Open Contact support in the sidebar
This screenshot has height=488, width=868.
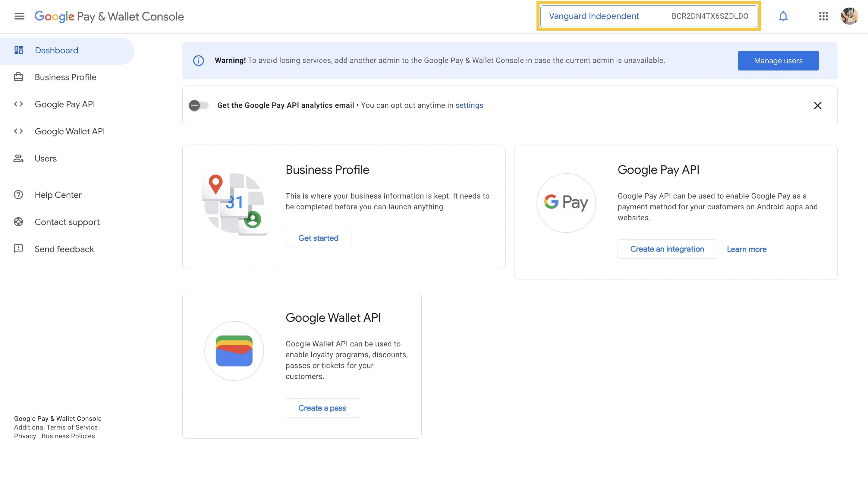pos(67,222)
